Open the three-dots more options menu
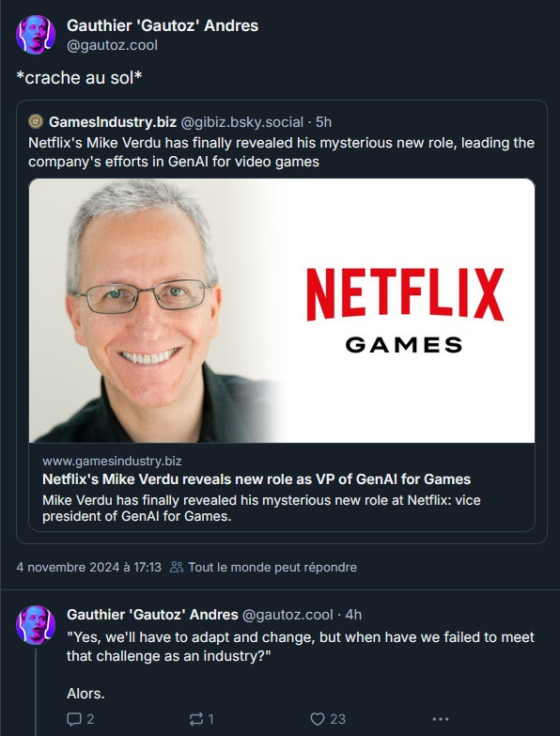Viewport: 560px width, 736px height. (x=441, y=719)
